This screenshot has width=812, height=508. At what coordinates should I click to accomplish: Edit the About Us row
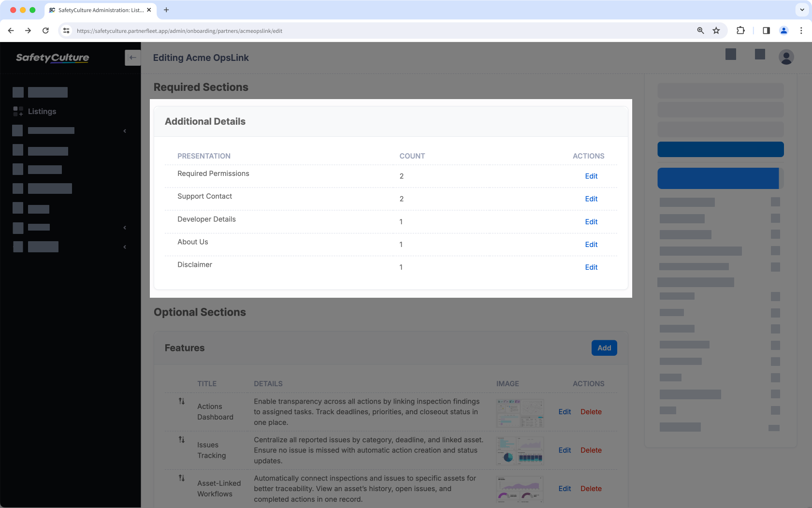591,244
